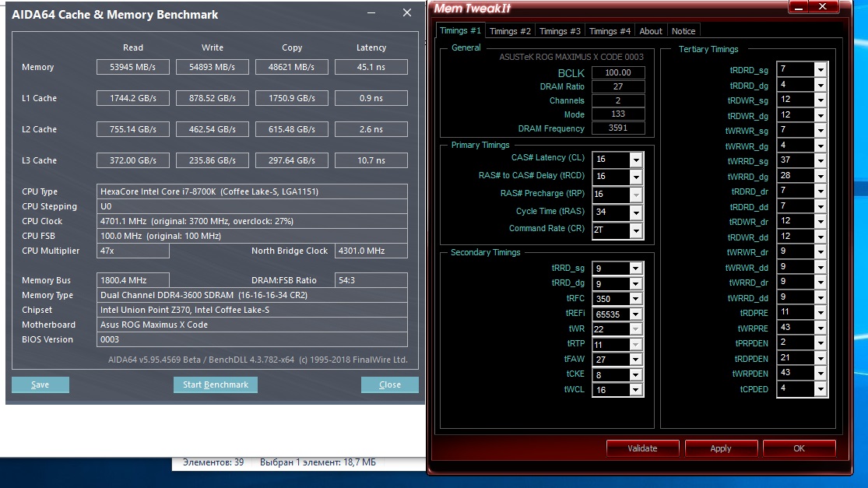Open the tRDRD_sg dropdown arrow
This screenshot has height=488, width=868.
[x=821, y=70]
